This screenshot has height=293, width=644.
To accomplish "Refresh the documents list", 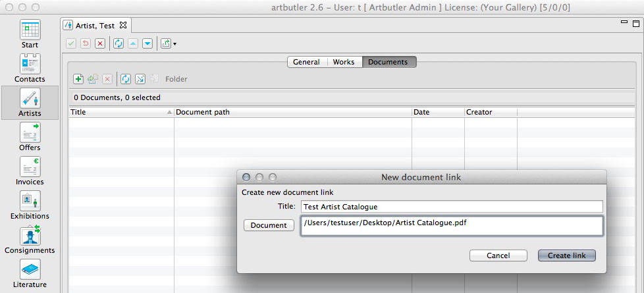I will (126, 79).
